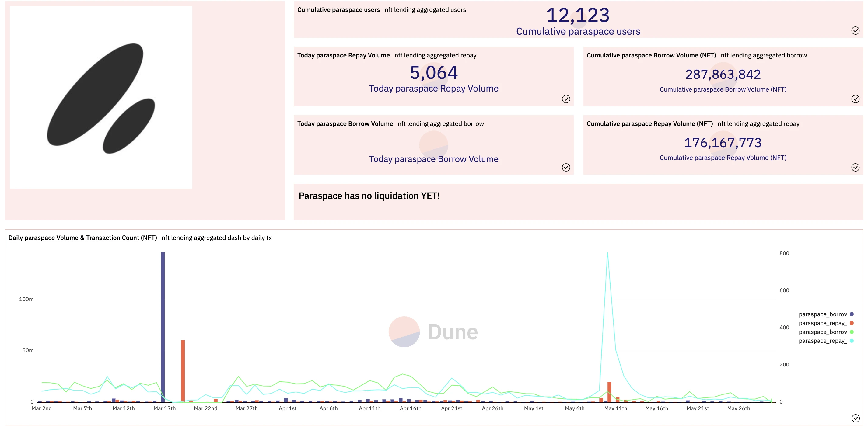Click checkmark icon in Cumulative paraspace users panel
Viewport: 868px width, 427px height.
[855, 31]
